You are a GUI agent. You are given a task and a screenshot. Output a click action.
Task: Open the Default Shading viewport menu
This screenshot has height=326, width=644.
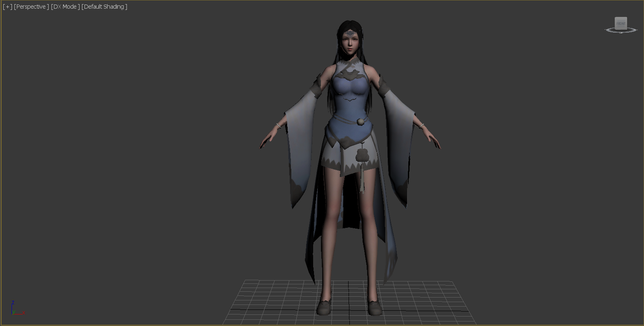[x=104, y=7]
